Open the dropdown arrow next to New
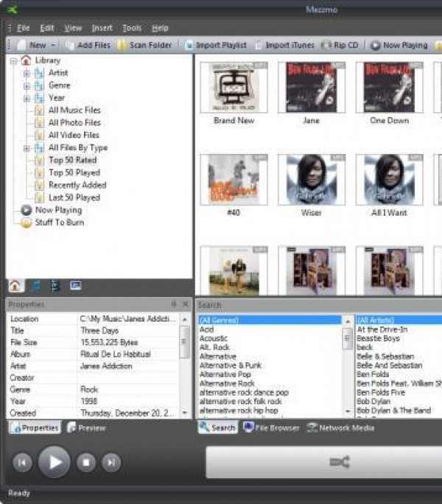The height and width of the screenshot is (504, 442). click(53, 45)
